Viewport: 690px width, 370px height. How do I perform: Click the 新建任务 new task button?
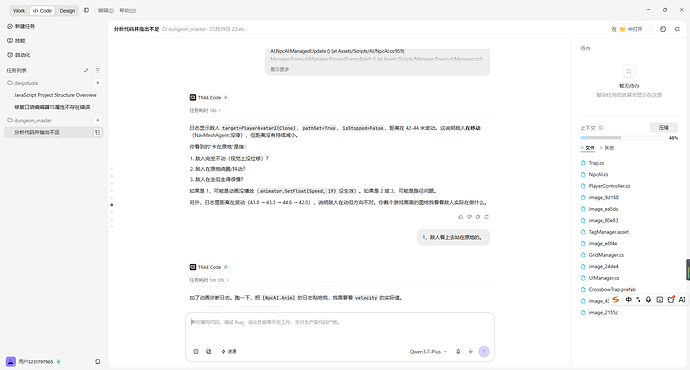pyautogui.click(x=21, y=26)
